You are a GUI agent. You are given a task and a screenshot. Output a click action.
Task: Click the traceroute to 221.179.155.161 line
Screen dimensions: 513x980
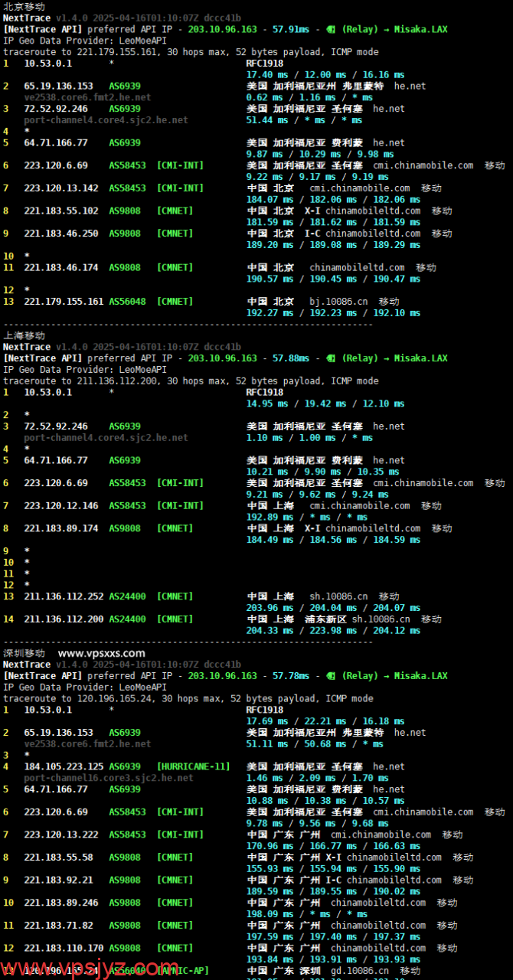pyautogui.click(x=191, y=52)
